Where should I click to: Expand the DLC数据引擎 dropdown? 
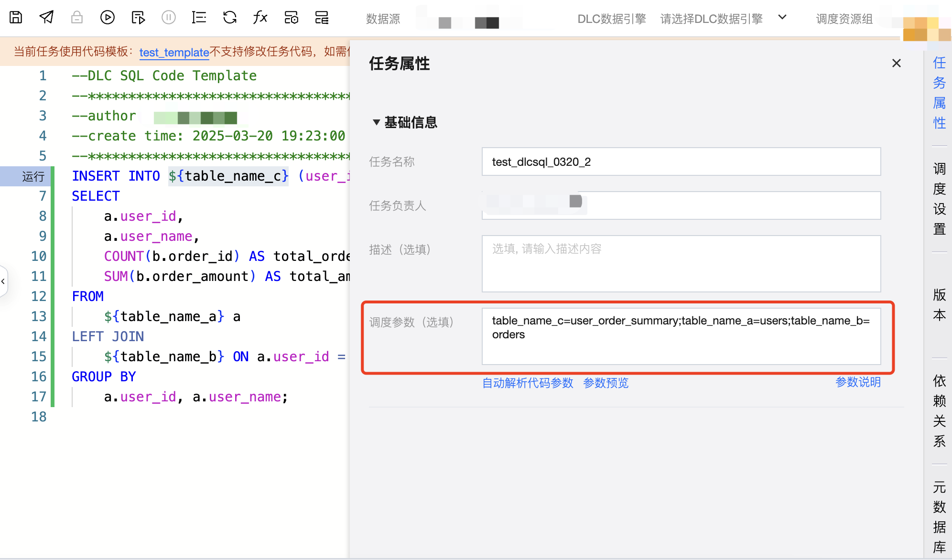782,18
